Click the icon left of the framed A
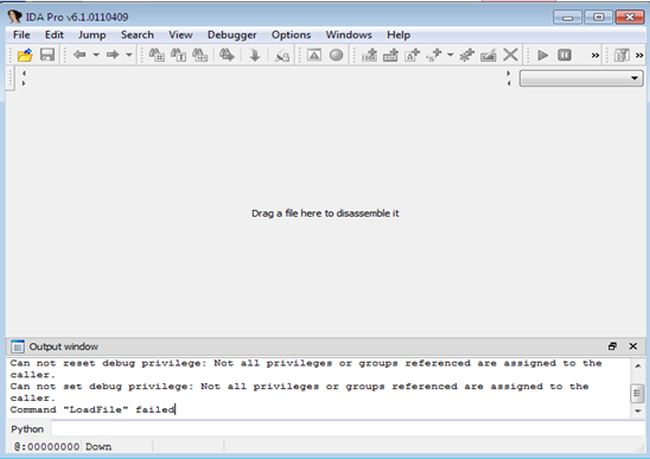650x459 pixels. click(x=282, y=56)
